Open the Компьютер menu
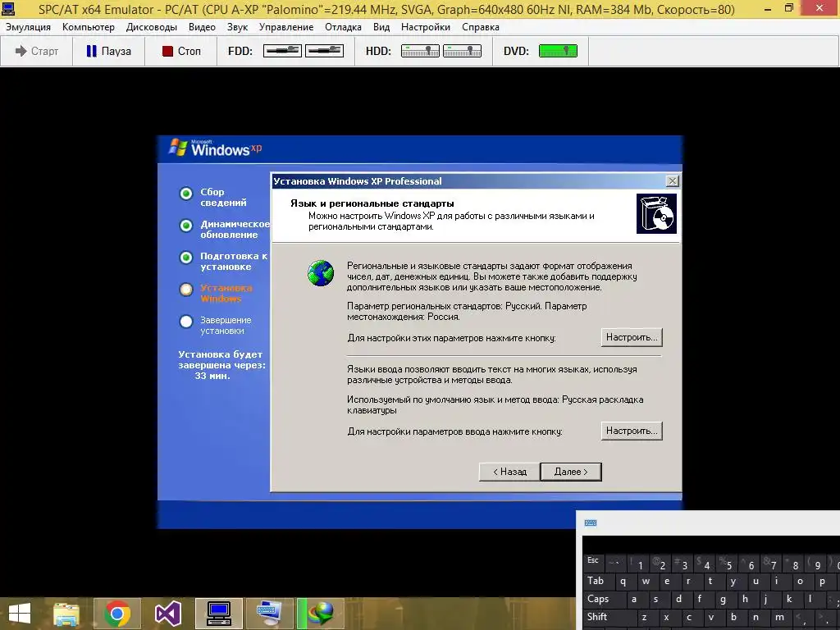Image resolution: width=840 pixels, height=630 pixels. pyautogui.click(x=89, y=27)
